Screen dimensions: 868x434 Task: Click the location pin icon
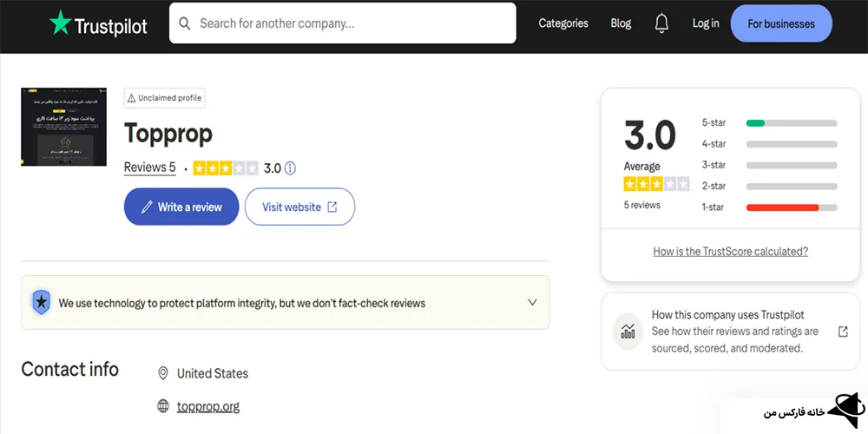(x=163, y=373)
